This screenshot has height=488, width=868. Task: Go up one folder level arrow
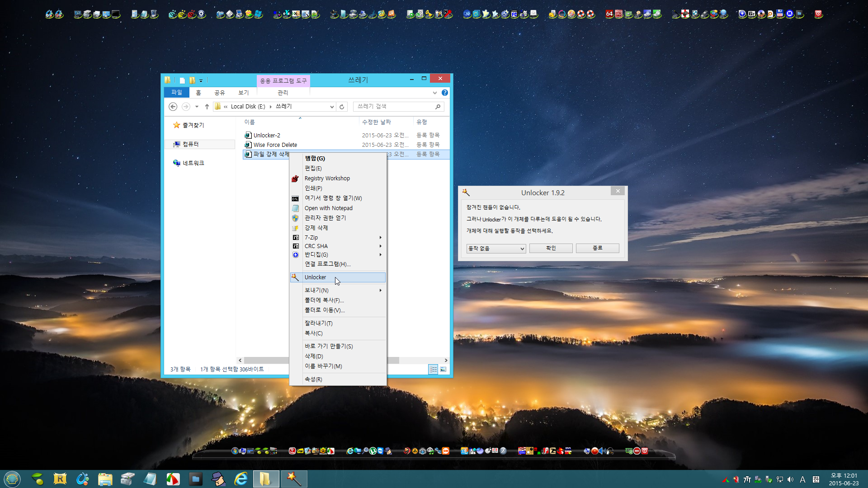coord(207,107)
